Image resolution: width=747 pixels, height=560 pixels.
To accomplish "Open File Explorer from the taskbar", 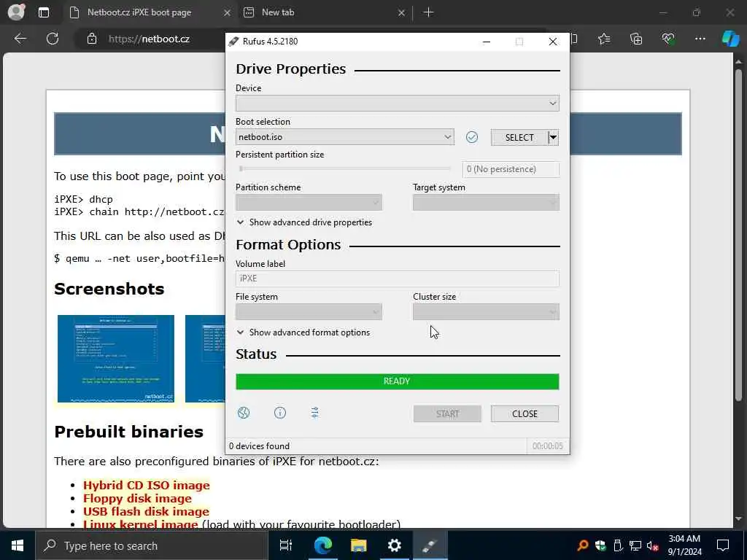I will click(359, 545).
